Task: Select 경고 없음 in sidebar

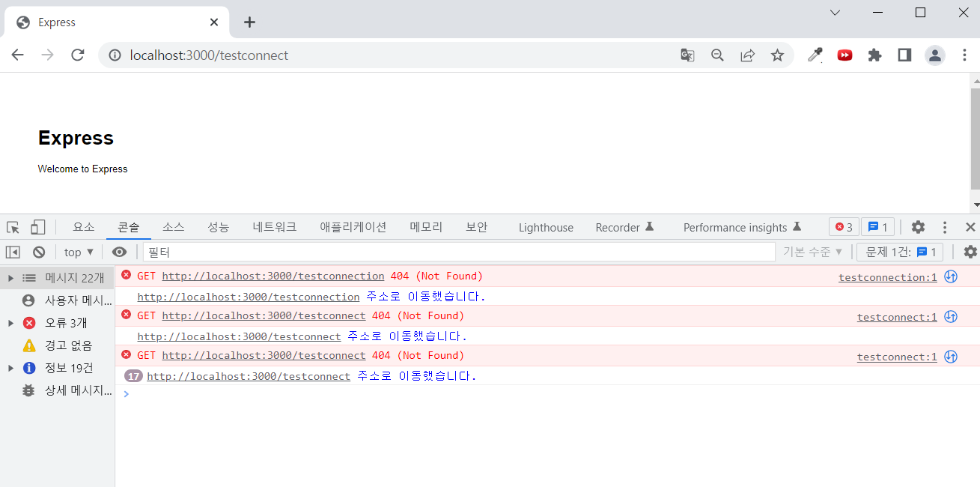Action: pos(57,345)
